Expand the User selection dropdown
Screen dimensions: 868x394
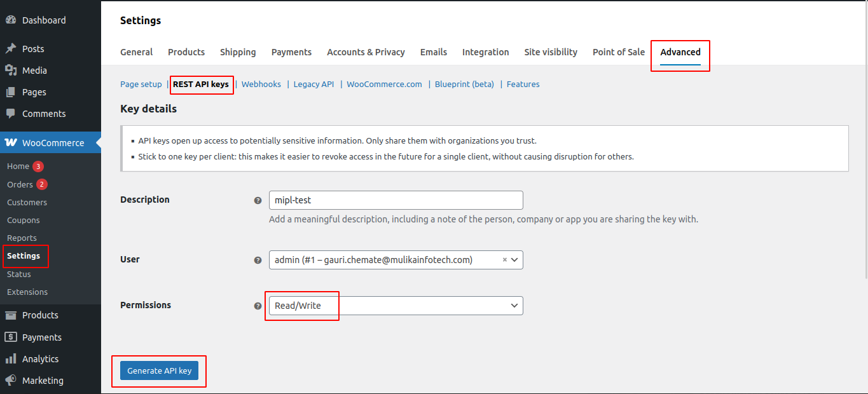pyautogui.click(x=514, y=260)
